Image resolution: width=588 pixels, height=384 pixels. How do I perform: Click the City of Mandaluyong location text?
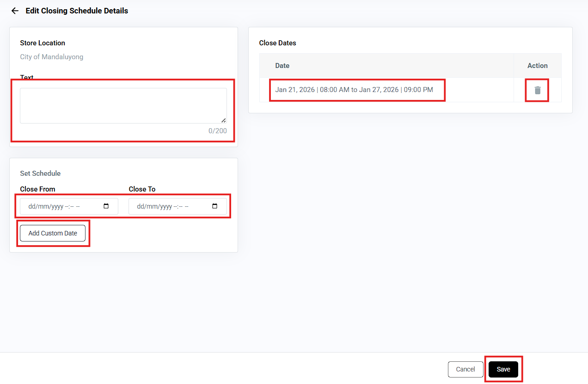(x=52, y=57)
